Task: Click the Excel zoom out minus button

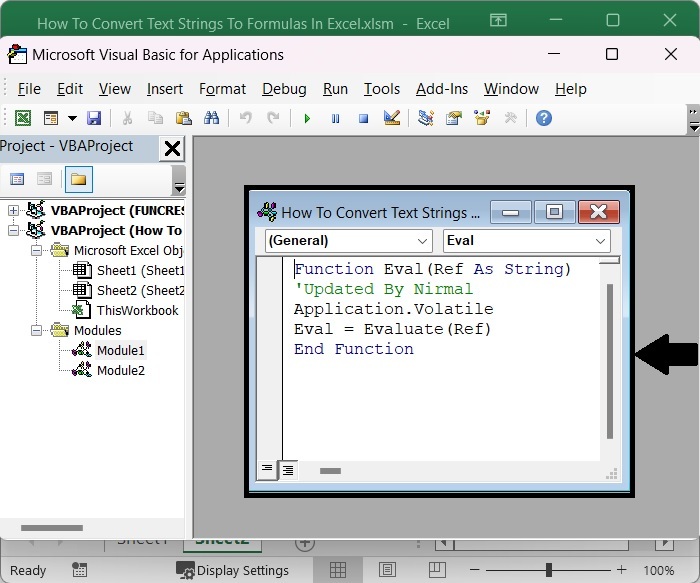Action: click(475, 570)
